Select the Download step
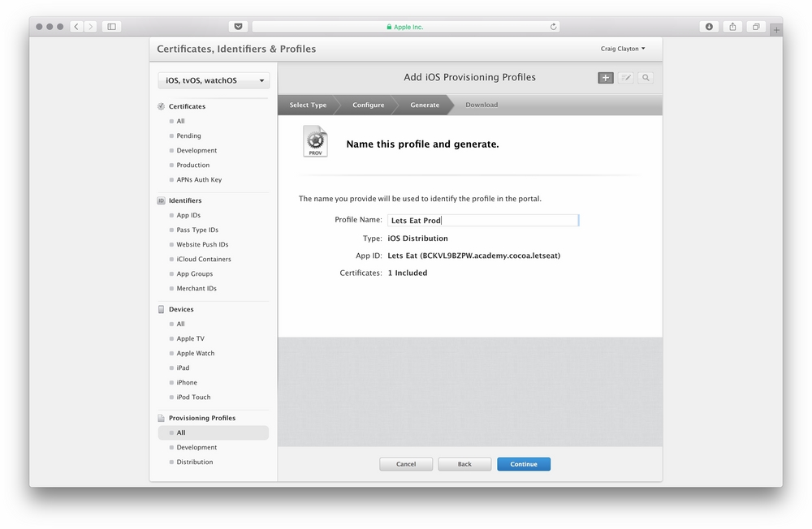Viewport: 812px width, 529px height. click(482, 105)
